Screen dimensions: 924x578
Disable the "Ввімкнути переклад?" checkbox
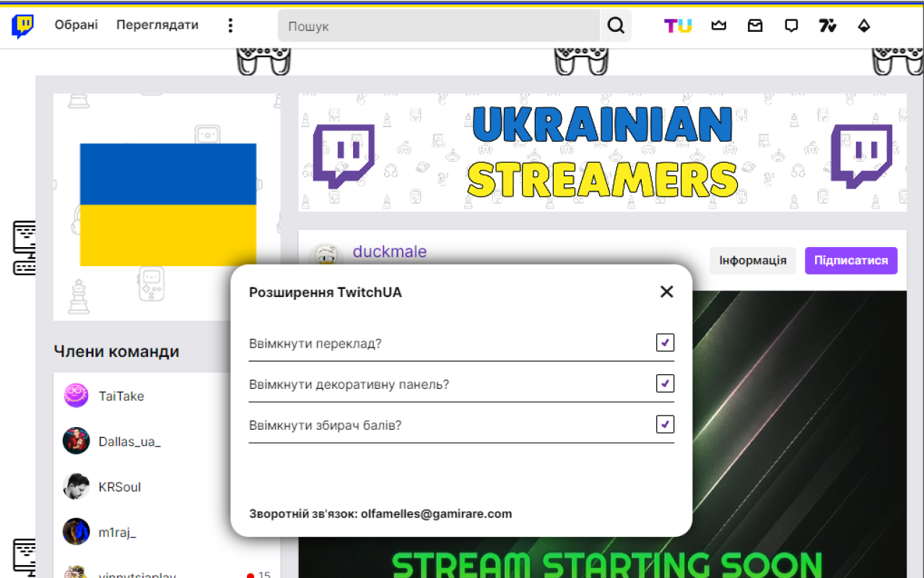coord(665,342)
